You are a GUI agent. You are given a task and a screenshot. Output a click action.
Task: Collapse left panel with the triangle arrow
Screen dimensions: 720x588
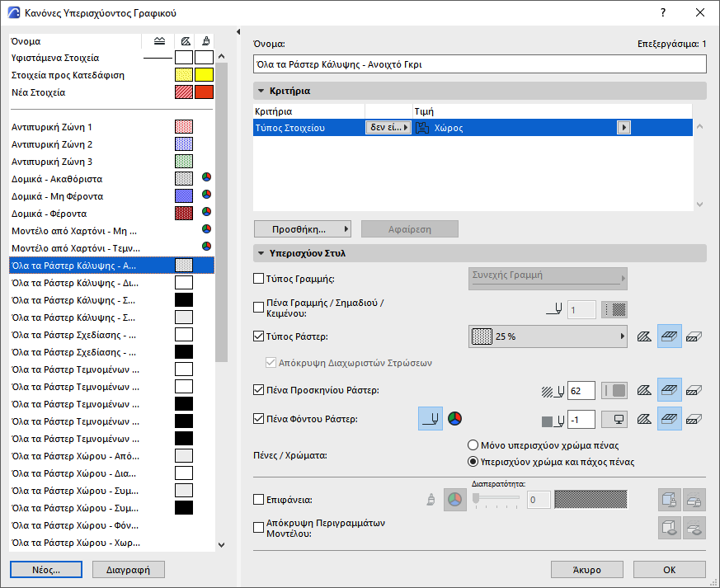coord(238,31)
